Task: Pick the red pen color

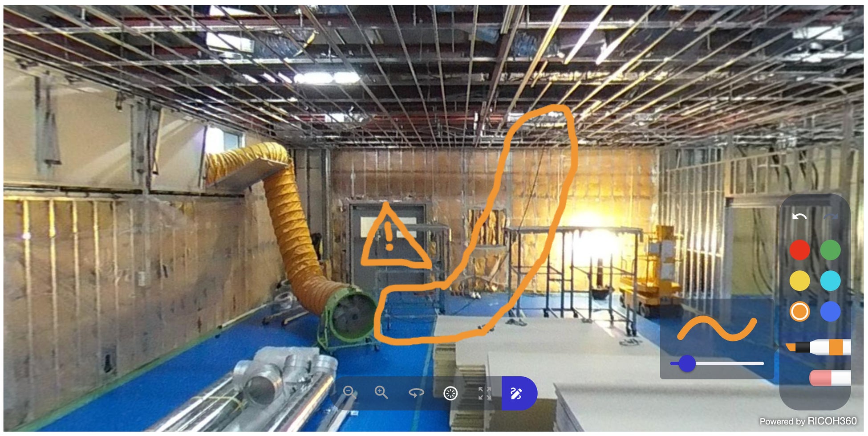Action: [799, 250]
